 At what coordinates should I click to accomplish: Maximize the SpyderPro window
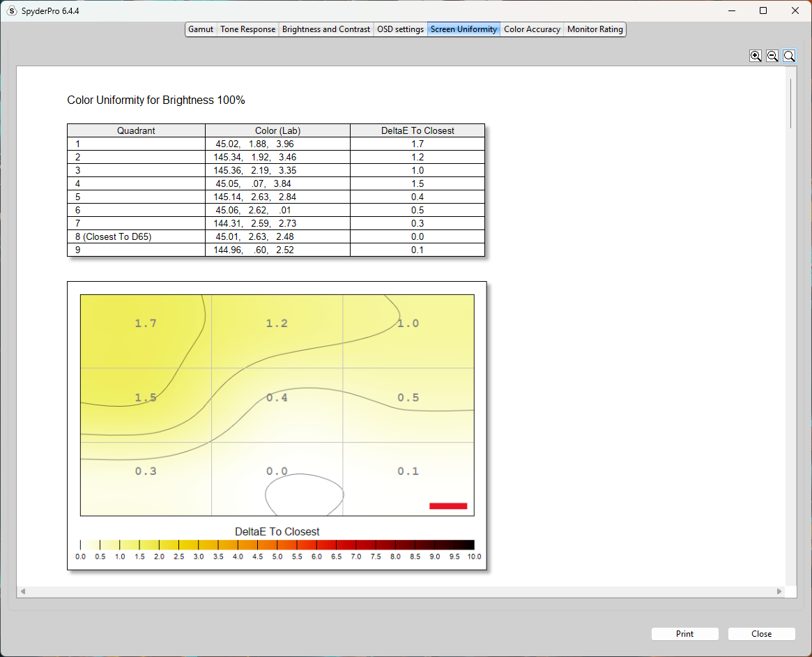pyautogui.click(x=763, y=11)
